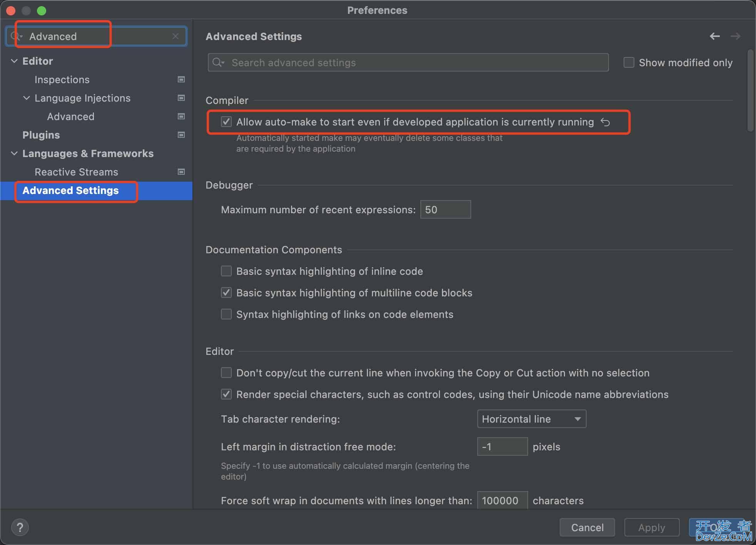
Task: Click the project-level icon beside the Advanced subitem
Action: tap(181, 116)
